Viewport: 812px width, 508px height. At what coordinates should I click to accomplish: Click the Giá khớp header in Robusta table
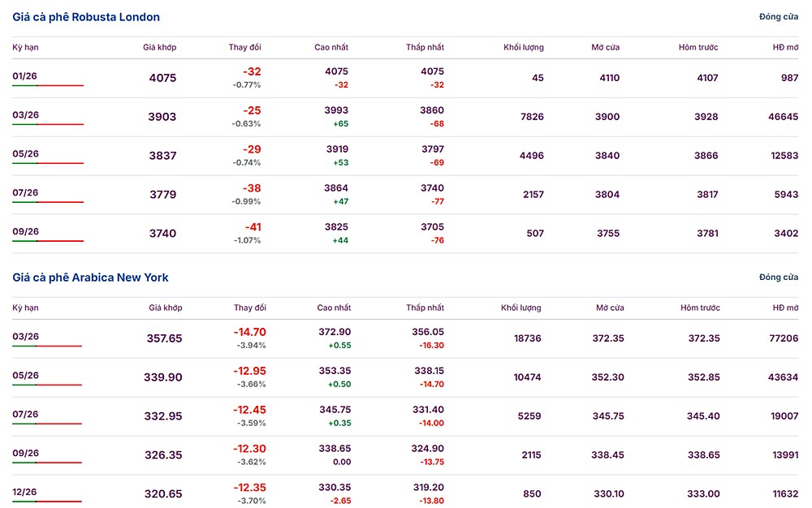160,47
